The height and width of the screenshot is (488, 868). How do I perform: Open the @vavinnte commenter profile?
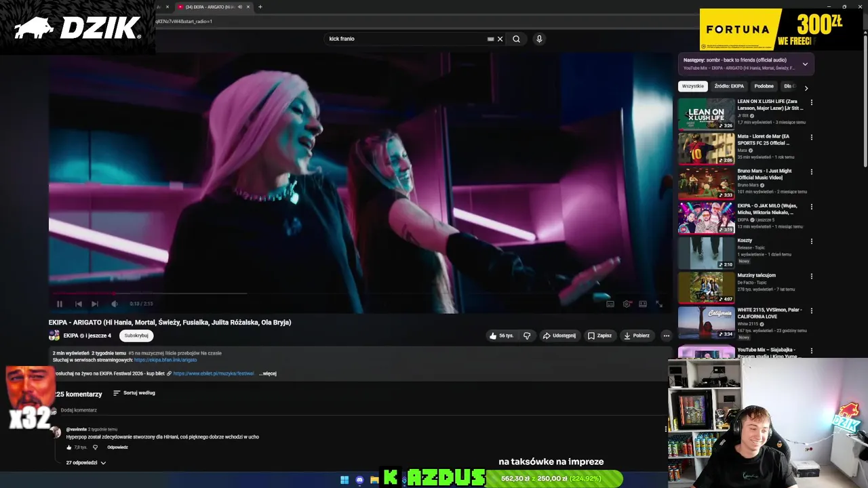[77, 429]
